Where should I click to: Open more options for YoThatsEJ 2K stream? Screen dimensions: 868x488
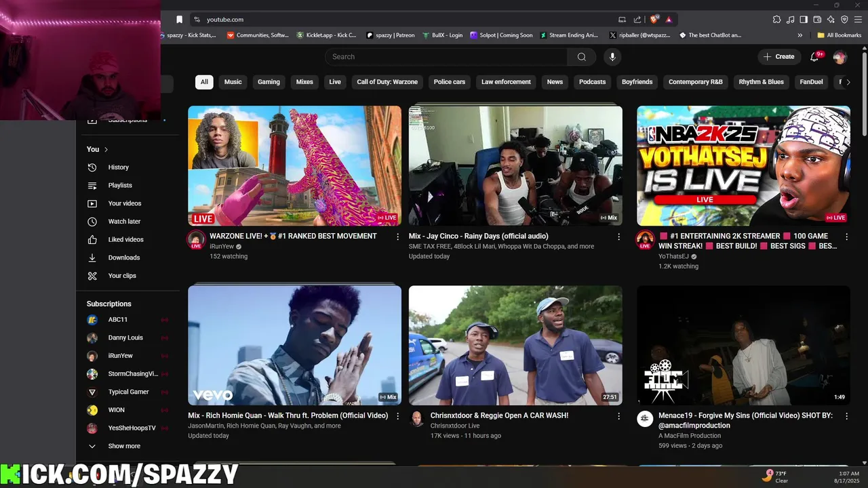click(x=846, y=237)
